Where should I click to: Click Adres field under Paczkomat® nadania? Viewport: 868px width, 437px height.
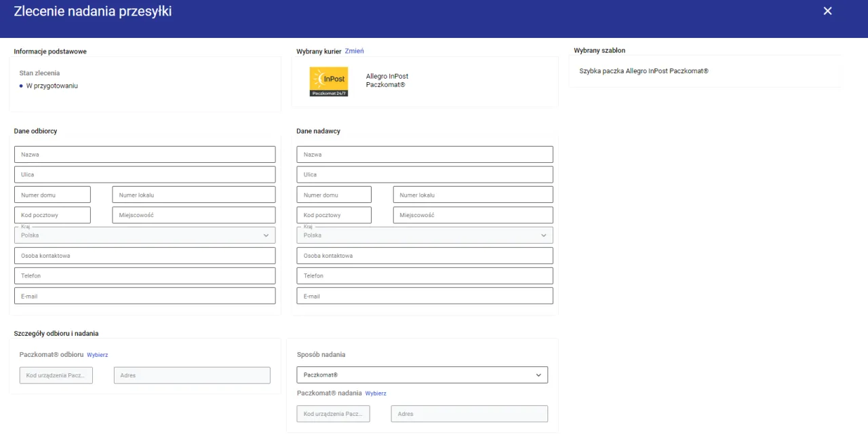[x=469, y=413]
